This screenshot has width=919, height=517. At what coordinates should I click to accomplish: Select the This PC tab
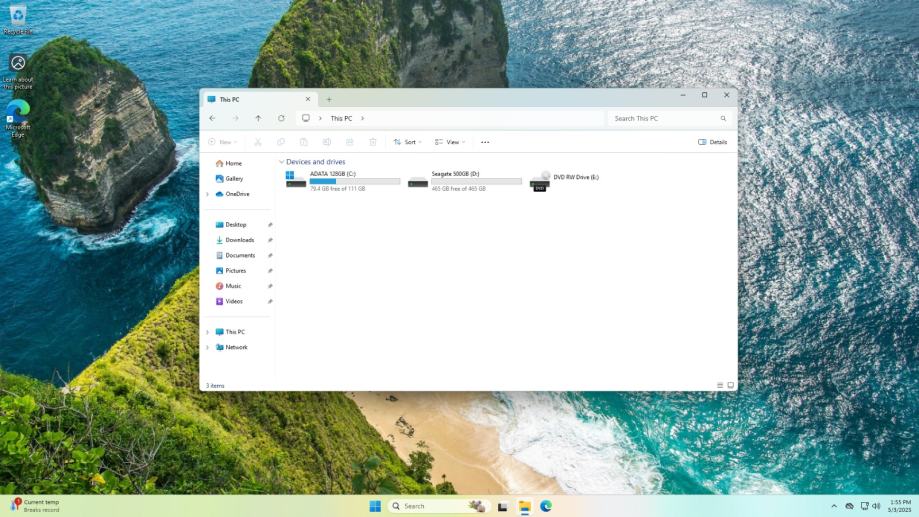(258, 99)
